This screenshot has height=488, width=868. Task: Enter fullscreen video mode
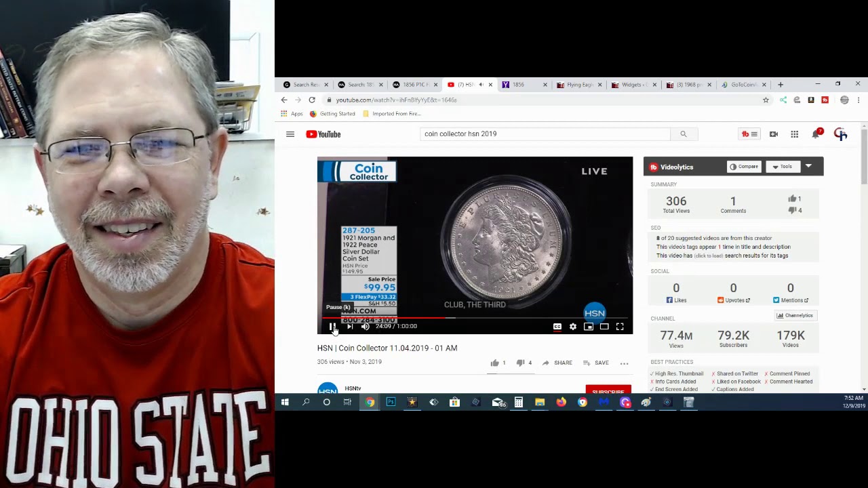tap(620, 327)
